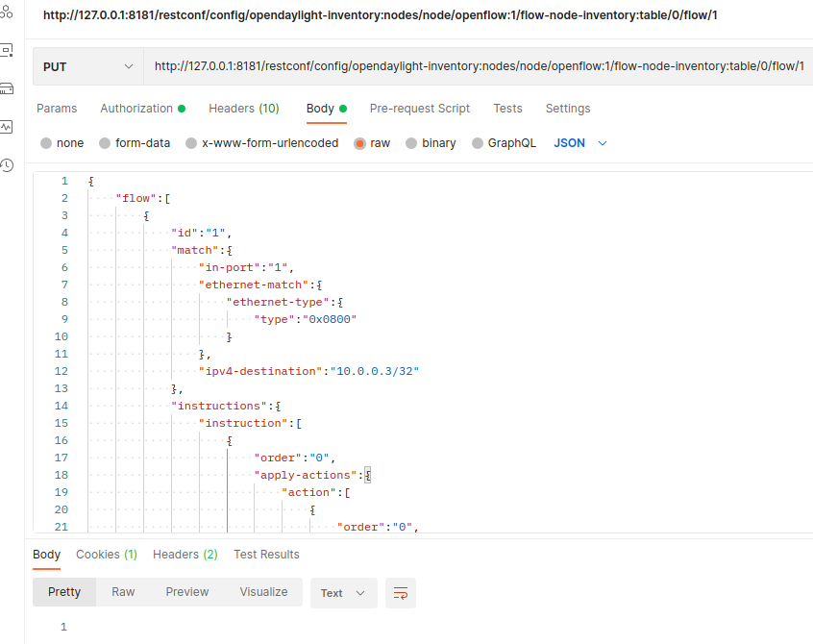The width and height of the screenshot is (813, 644).
Task: Open the response Headers (2) tab
Action: pos(185,555)
